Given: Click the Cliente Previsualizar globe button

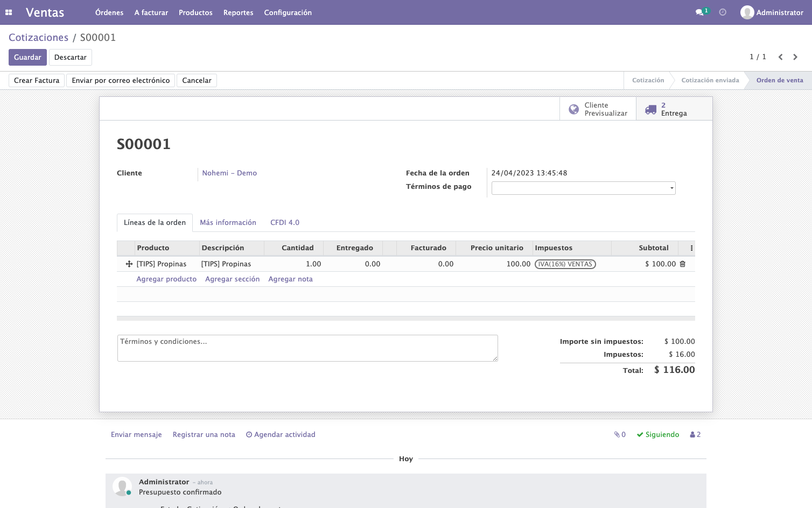Looking at the screenshot, I should pyautogui.click(x=598, y=109).
